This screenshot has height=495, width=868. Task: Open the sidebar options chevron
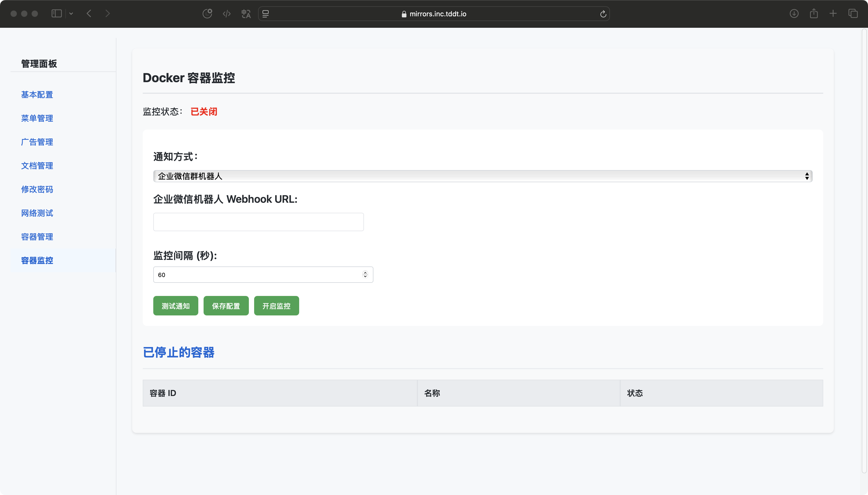pyautogui.click(x=71, y=14)
